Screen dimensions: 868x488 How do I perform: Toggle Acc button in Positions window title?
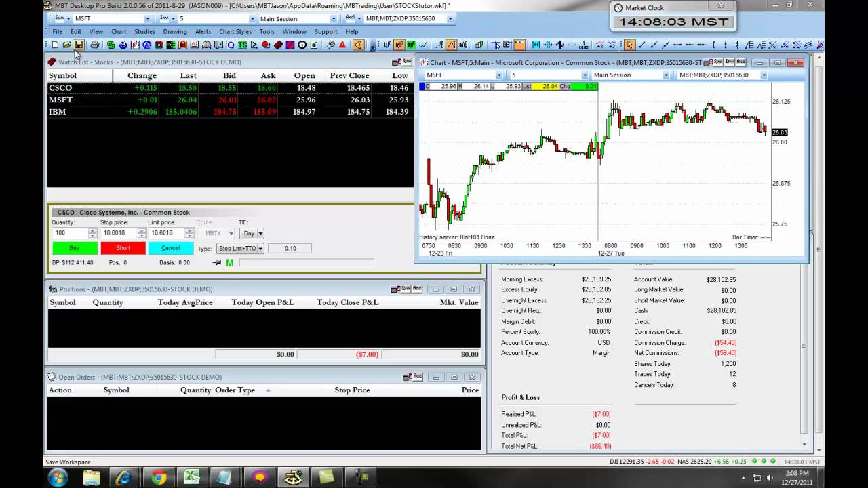tap(417, 289)
